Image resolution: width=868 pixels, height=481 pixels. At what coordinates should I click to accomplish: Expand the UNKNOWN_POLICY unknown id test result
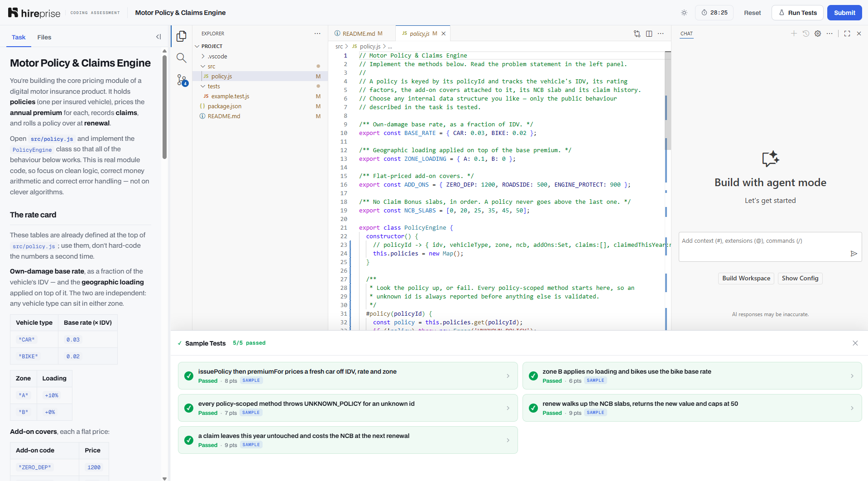(348, 408)
